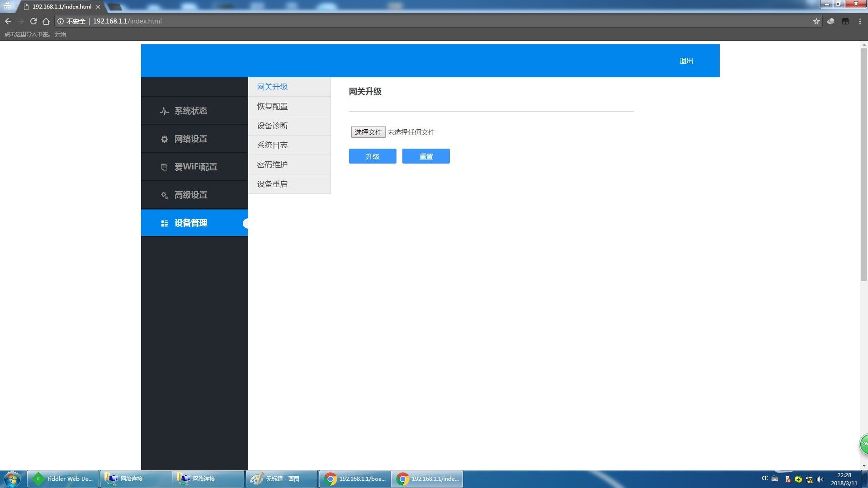
Task: Open the 无标题 - 画图 Paint taskbar item
Action: tap(282, 479)
